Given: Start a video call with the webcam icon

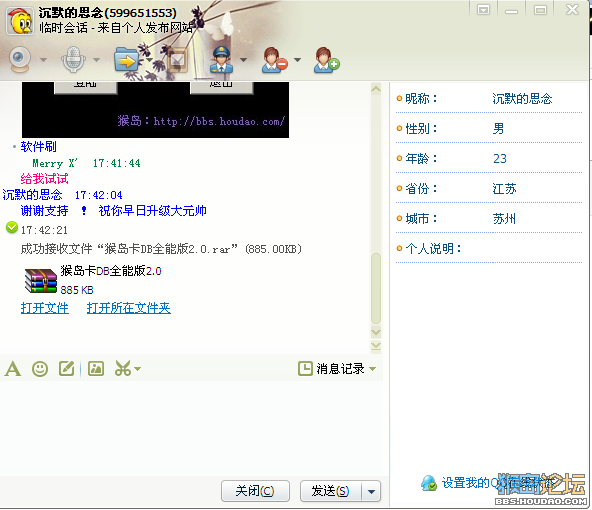Looking at the screenshot, I should pyautogui.click(x=20, y=59).
